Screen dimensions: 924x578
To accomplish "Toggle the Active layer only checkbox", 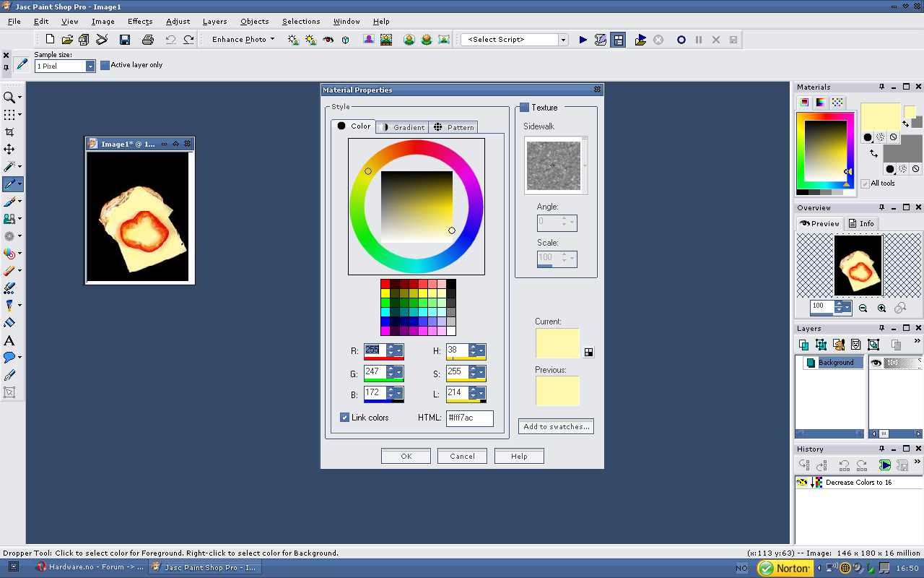I will pos(105,65).
